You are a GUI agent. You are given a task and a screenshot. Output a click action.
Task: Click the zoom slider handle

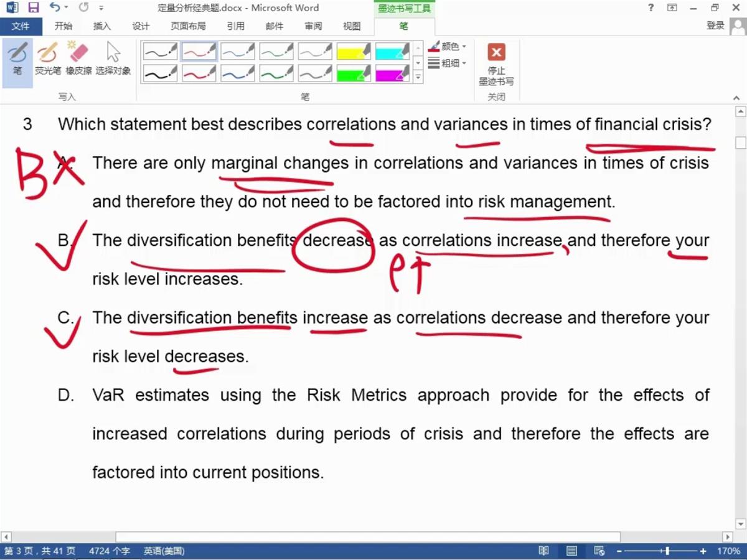click(667, 551)
